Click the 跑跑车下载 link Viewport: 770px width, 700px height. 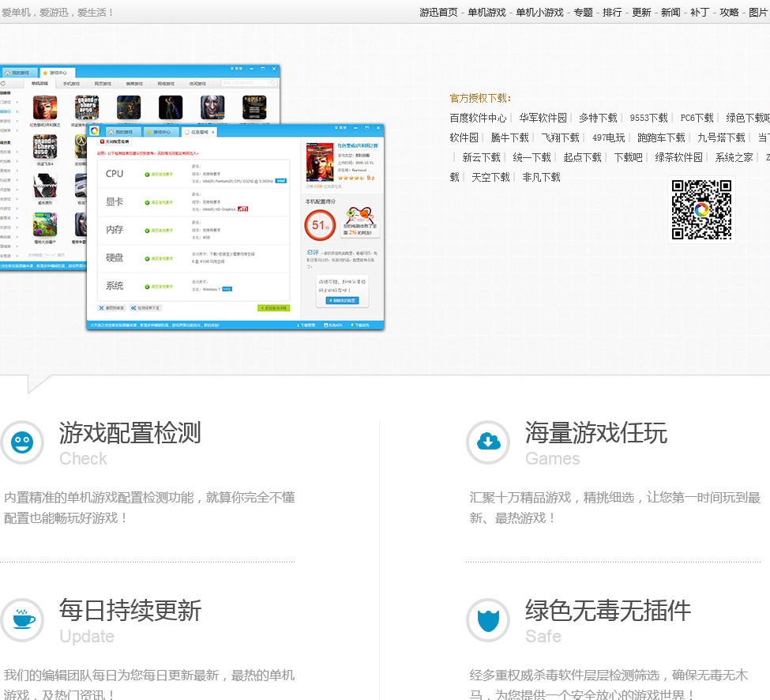coord(661,137)
